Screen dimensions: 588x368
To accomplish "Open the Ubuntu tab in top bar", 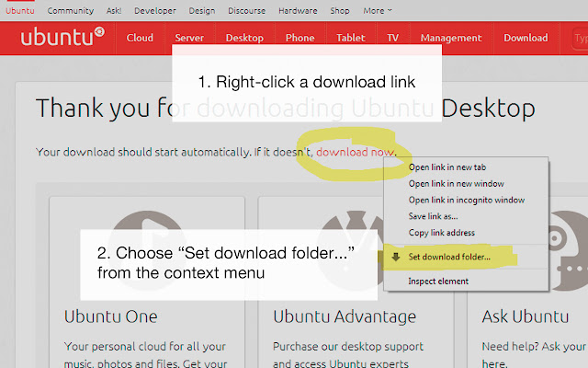I will 20,11.
